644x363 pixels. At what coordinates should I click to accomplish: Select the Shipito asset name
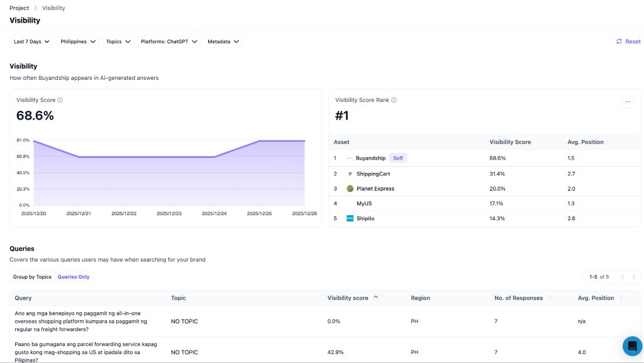click(x=365, y=218)
